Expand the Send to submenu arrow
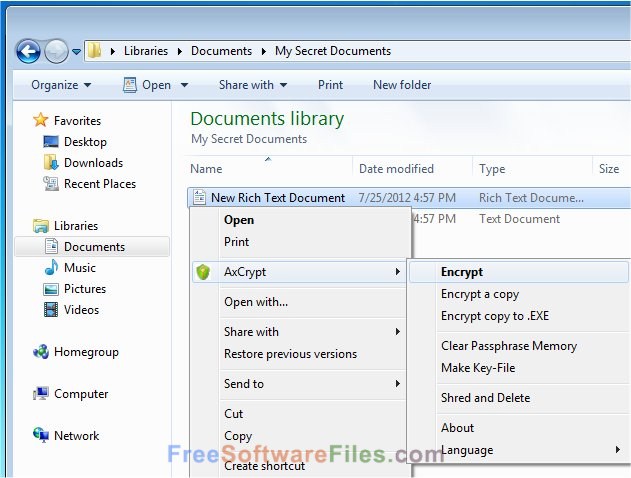This screenshot has width=631, height=478. click(398, 383)
